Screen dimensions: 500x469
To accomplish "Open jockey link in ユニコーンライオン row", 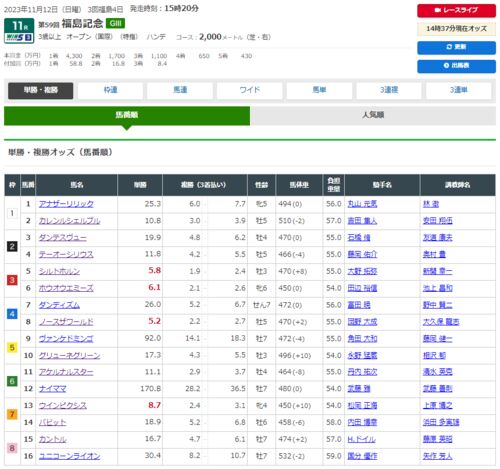I will tap(362, 456).
